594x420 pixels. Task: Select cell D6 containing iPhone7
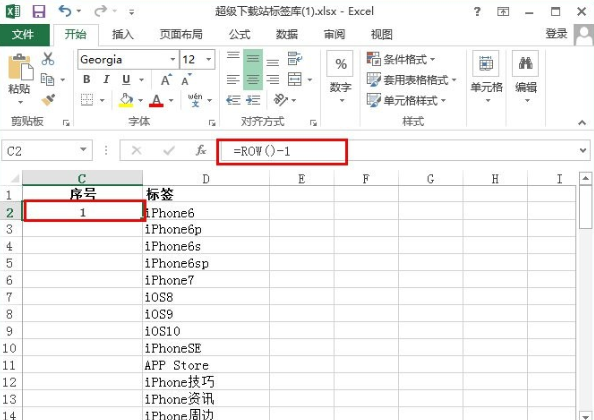point(206,280)
